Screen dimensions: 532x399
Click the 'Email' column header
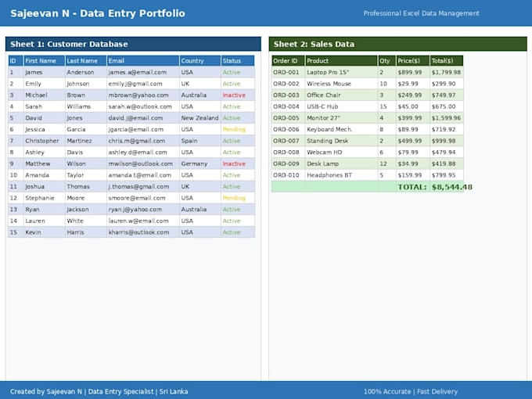point(143,61)
